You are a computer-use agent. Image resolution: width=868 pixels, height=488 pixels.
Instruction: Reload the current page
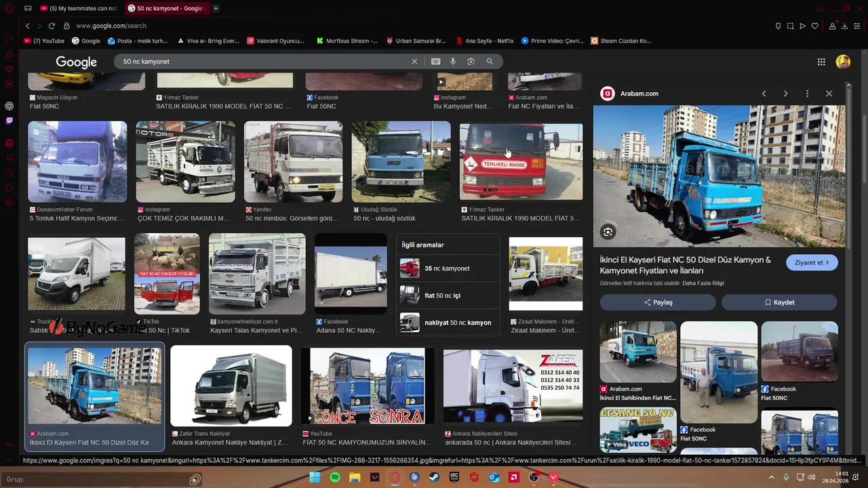[x=52, y=26]
